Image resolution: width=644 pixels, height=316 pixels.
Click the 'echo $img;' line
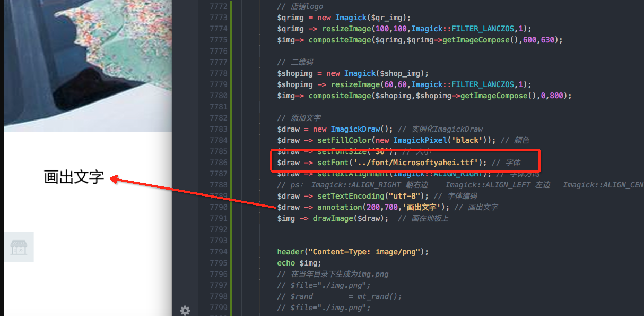tap(299, 263)
